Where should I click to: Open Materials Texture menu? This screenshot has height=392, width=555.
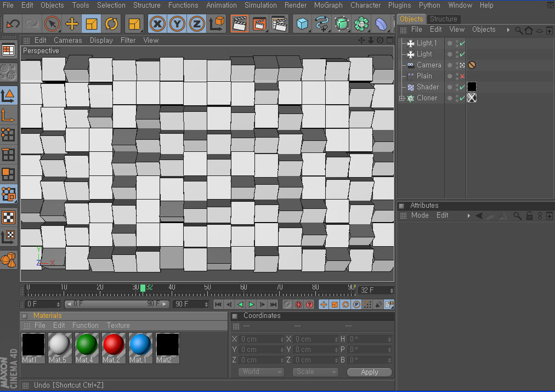point(118,326)
